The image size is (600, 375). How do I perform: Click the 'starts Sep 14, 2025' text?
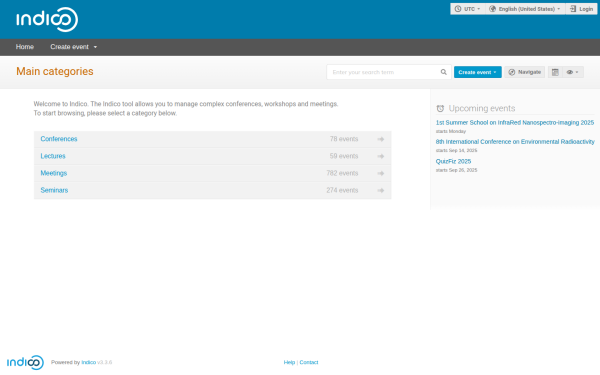(x=457, y=150)
